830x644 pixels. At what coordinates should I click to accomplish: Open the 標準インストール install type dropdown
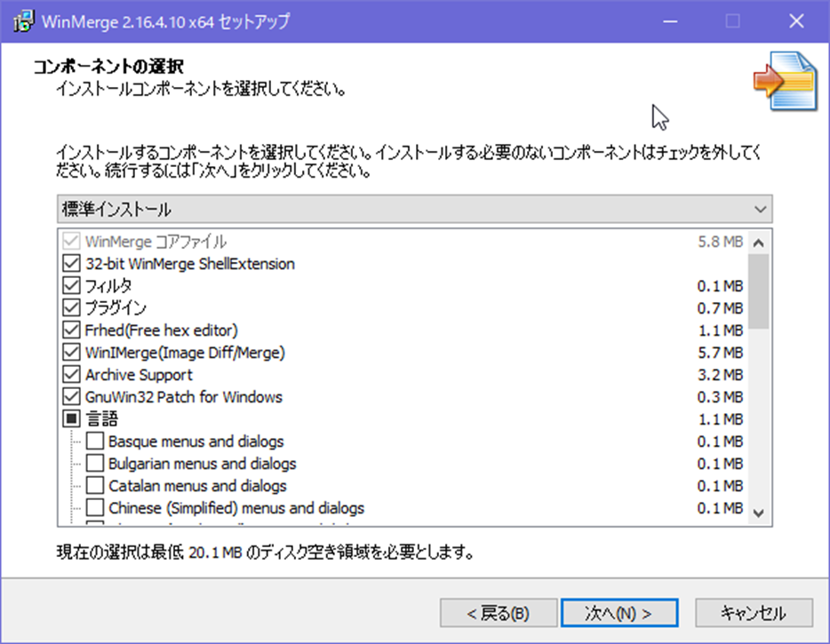pos(414,209)
